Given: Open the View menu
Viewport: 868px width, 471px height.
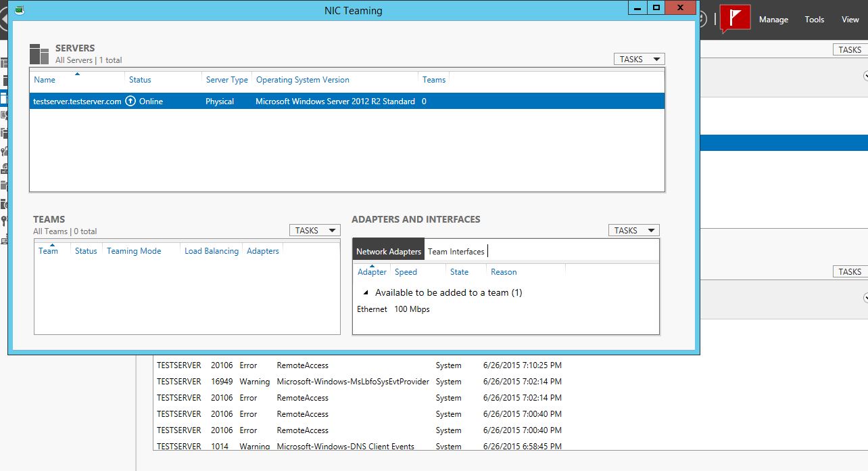Looking at the screenshot, I should 850,20.
